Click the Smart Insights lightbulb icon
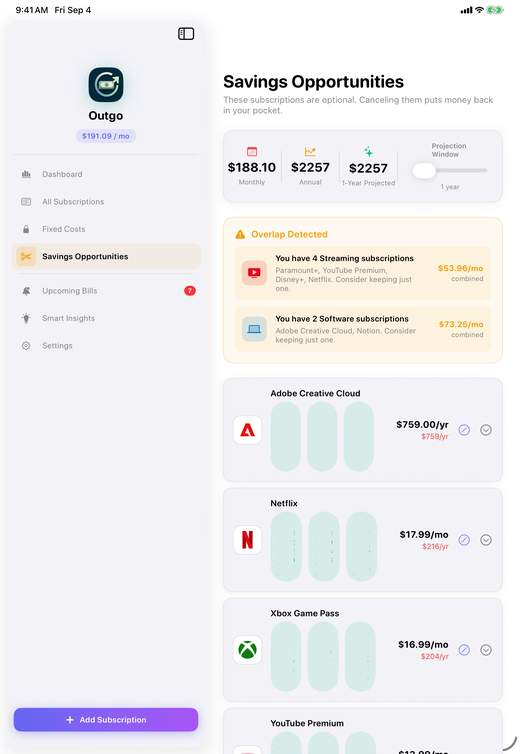 pos(26,318)
